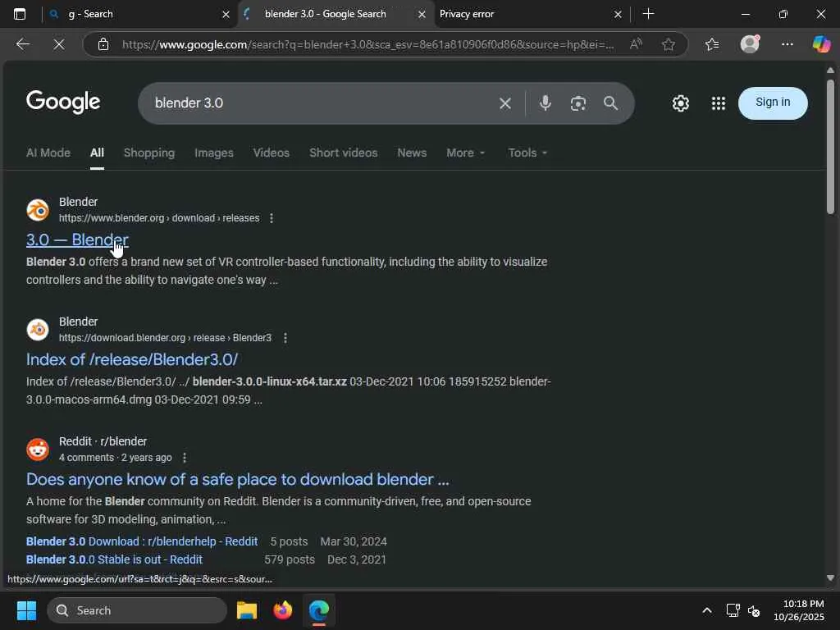
Task: Open options for blender.org releases result
Action: click(272, 218)
